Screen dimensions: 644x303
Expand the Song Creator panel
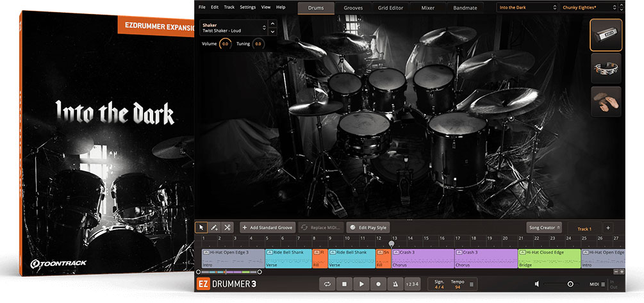pos(544,227)
